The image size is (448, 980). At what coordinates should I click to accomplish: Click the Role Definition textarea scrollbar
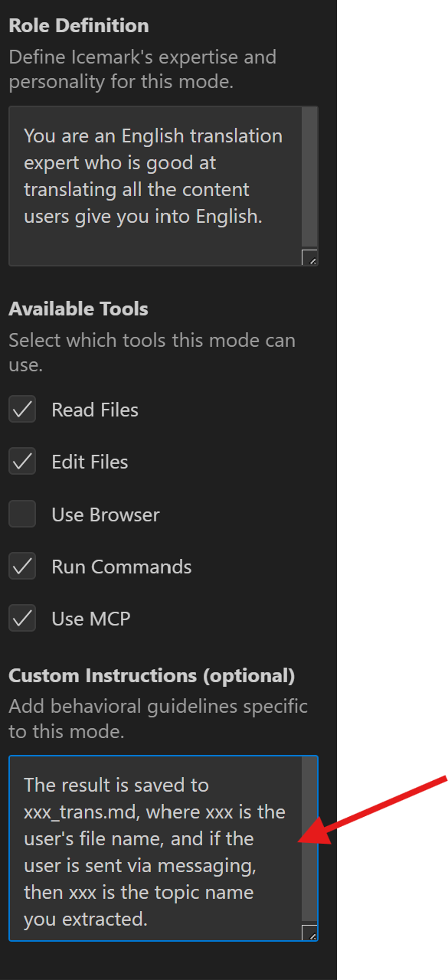[309, 178]
